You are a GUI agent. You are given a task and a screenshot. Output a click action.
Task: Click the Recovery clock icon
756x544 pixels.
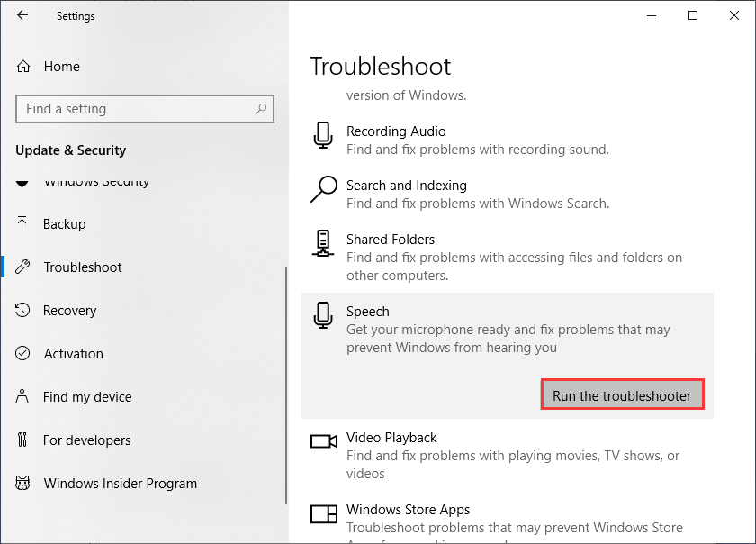(x=22, y=310)
